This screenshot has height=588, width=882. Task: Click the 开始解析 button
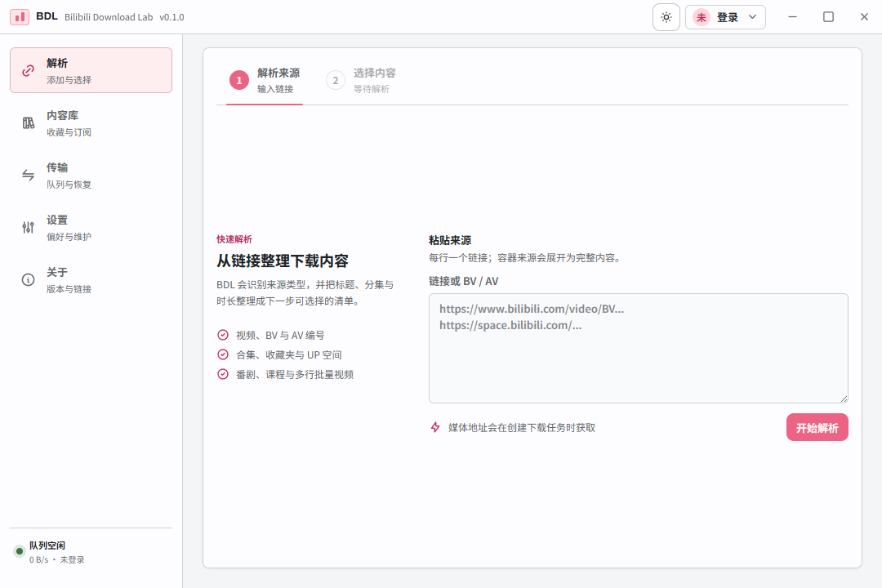817,428
